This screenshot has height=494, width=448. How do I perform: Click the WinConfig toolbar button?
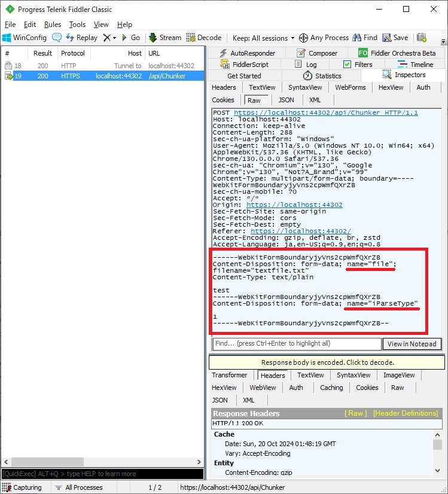click(x=25, y=38)
